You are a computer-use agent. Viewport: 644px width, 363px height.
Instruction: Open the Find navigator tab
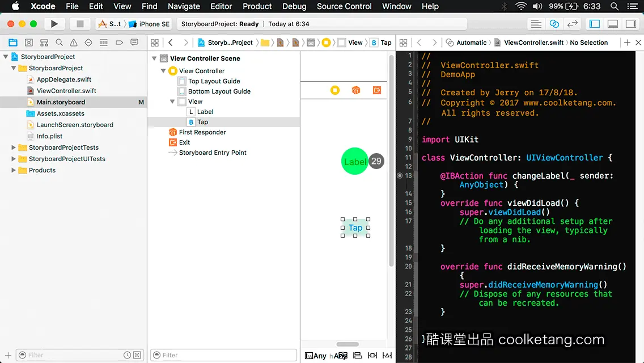pos(59,43)
